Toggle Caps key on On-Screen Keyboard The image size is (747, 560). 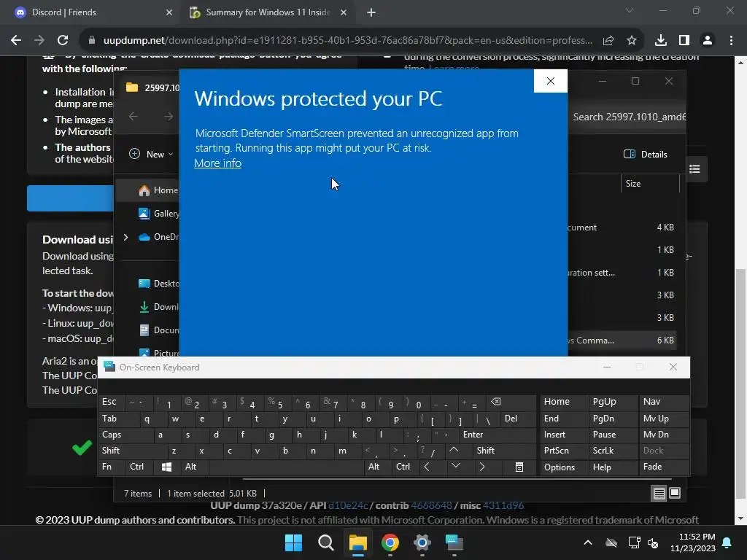[x=125, y=435]
